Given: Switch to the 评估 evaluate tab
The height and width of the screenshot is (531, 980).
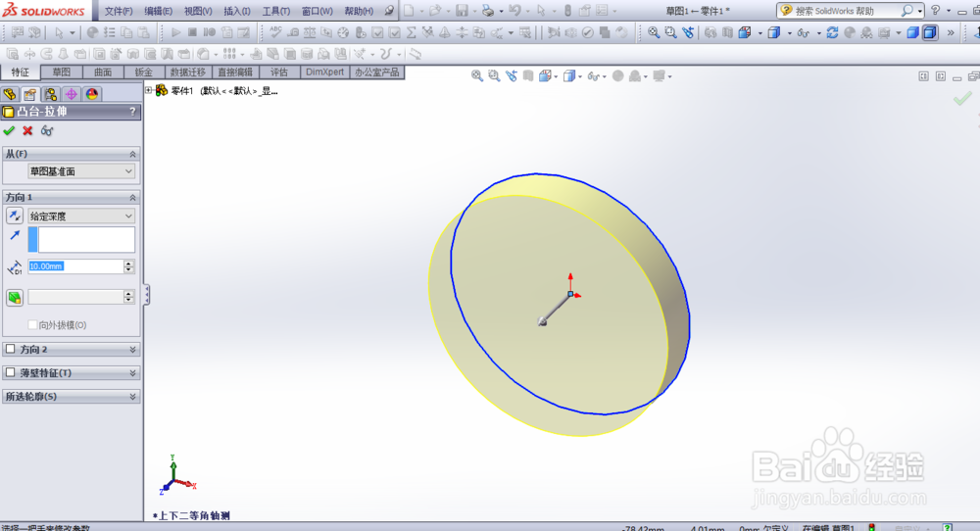Looking at the screenshot, I should [x=278, y=72].
